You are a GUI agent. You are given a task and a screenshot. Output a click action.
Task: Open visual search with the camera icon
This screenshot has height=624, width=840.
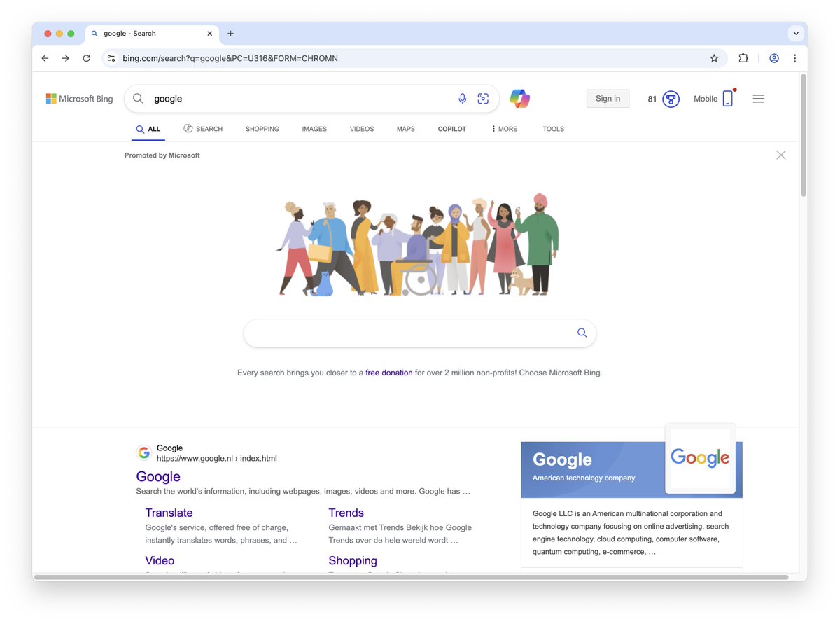(483, 98)
